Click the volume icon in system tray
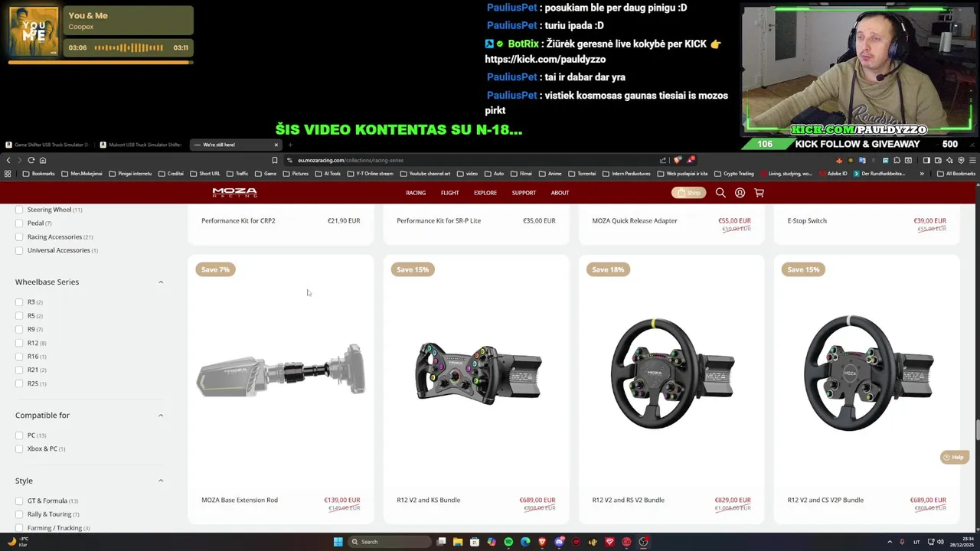Viewport: 980px width, 551px height. (x=940, y=542)
